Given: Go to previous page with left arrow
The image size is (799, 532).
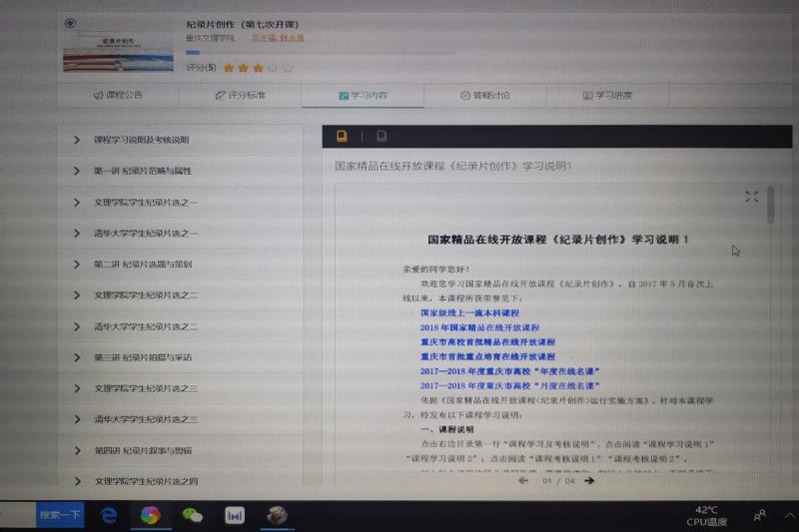Looking at the screenshot, I should tap(523, 480).
